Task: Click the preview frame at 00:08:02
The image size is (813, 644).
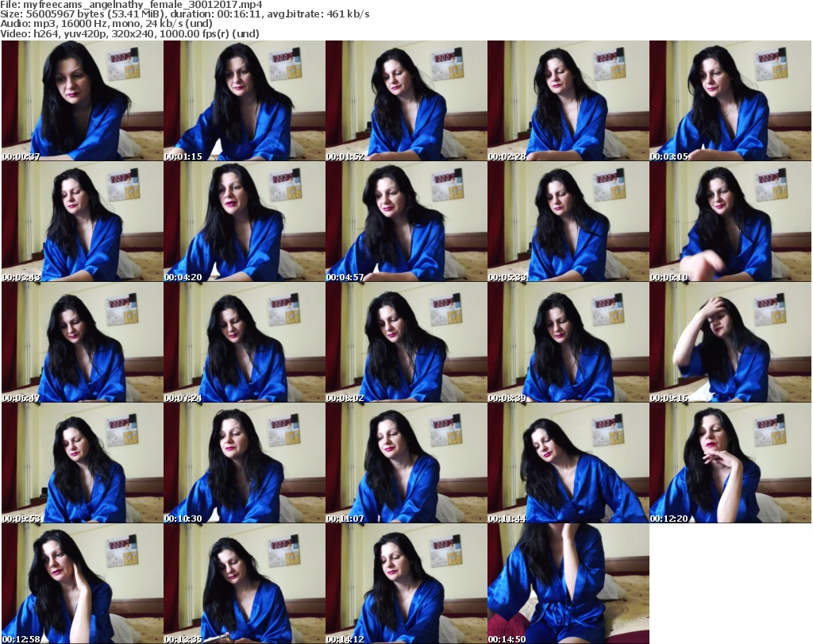Action: click(406, 342)
